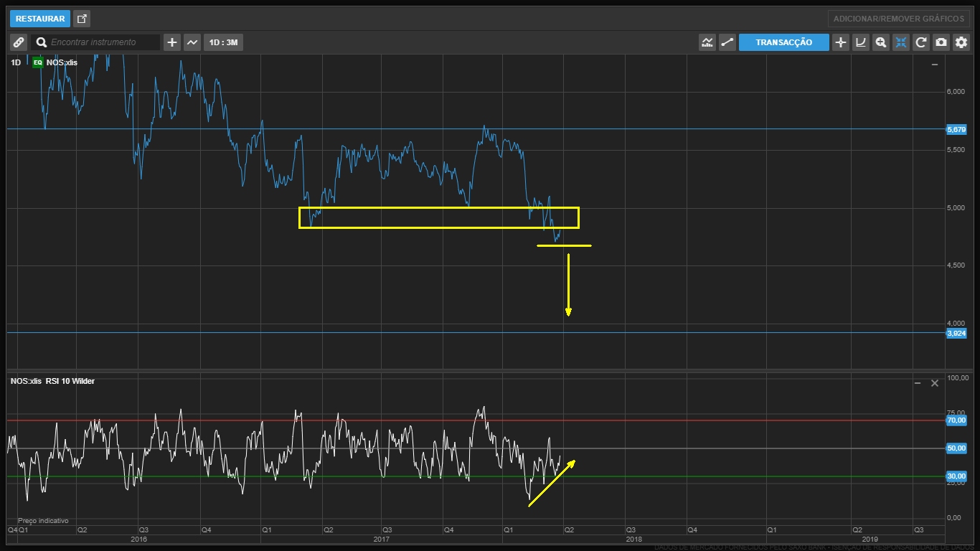Image resolution: width=980 pixels, height=551 pixels.
Task: Enable the crosshair cursor tool
Action: [840, 42]
